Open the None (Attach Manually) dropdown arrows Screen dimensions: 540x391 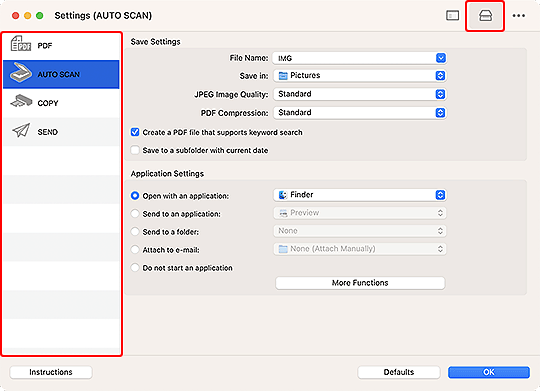click(x=440, y=249)
